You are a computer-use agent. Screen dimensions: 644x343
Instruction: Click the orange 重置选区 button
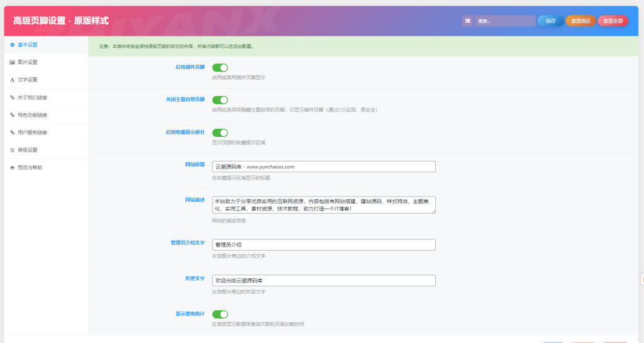tap(580, 21)
